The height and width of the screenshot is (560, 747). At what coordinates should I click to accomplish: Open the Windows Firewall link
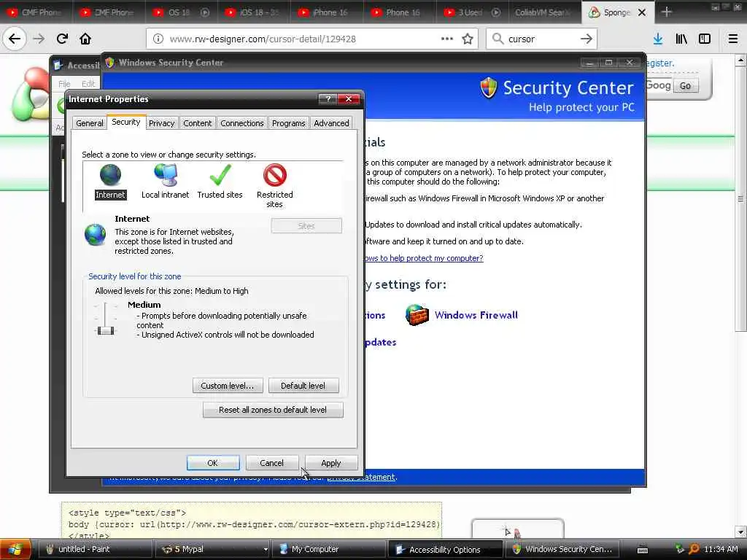click(x=476, y=315)
